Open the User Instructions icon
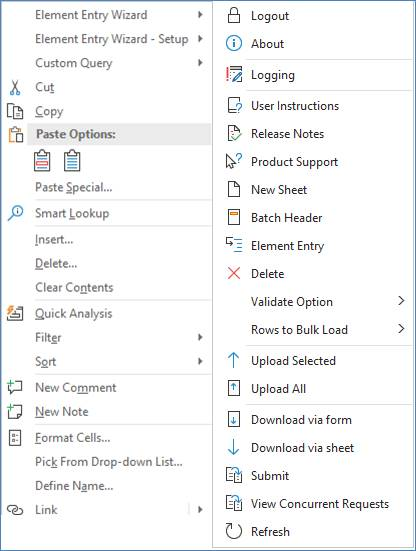Image resolution: width=416 pixels, height=551 pixels. tap(234, 105)
